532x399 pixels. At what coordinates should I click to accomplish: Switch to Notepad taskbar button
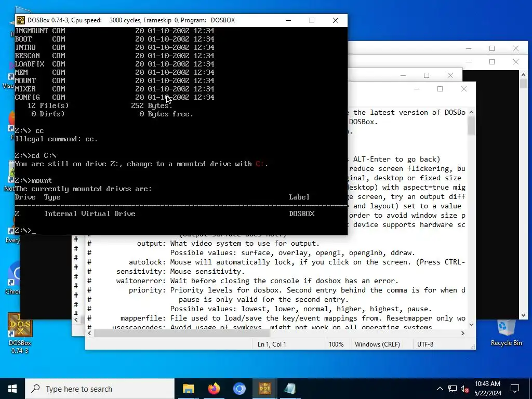tap(290, 389)
